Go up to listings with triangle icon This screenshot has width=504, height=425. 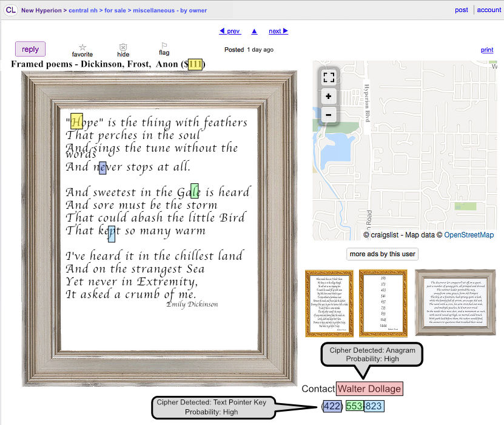click(x=254, y=31)
